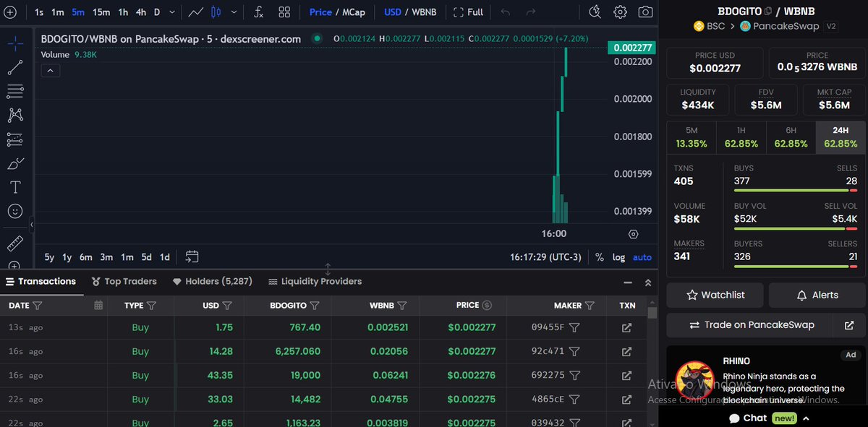The width and height of the screenshot is (868, 427).
Task: Open the RHINO ad thumbnail
Action: [695, 379]
